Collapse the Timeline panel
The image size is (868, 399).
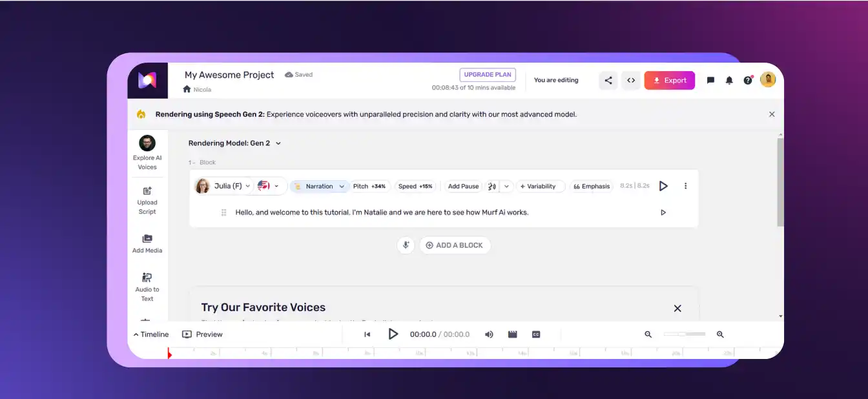tap(151, 334)
